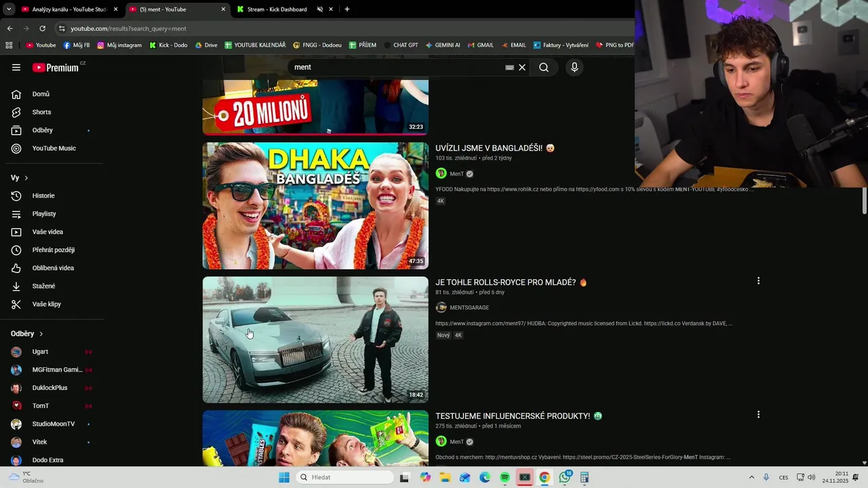Reload the page in Chrome
This screenshot has width=868, height=488.
[42, 28]
